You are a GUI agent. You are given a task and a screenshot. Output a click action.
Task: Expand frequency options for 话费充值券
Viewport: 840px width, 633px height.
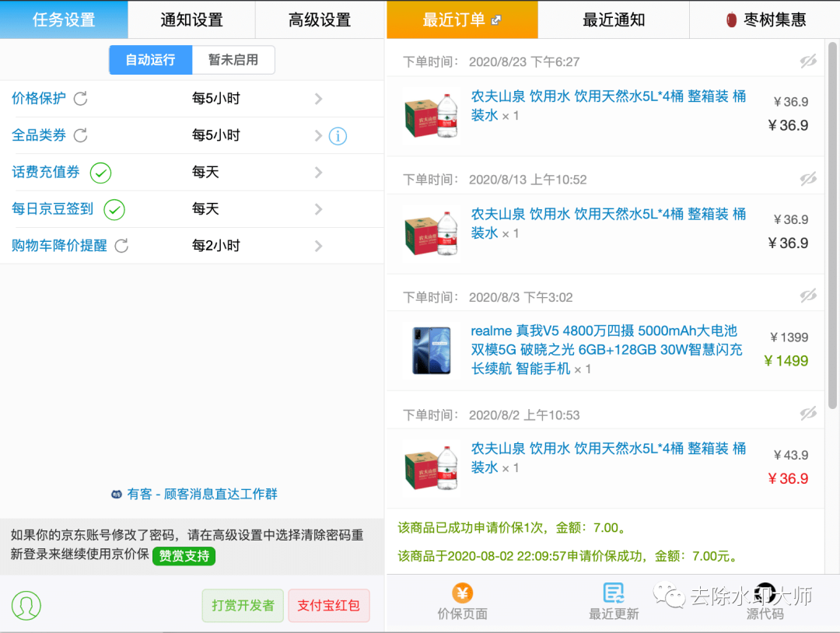coord(319,173)
